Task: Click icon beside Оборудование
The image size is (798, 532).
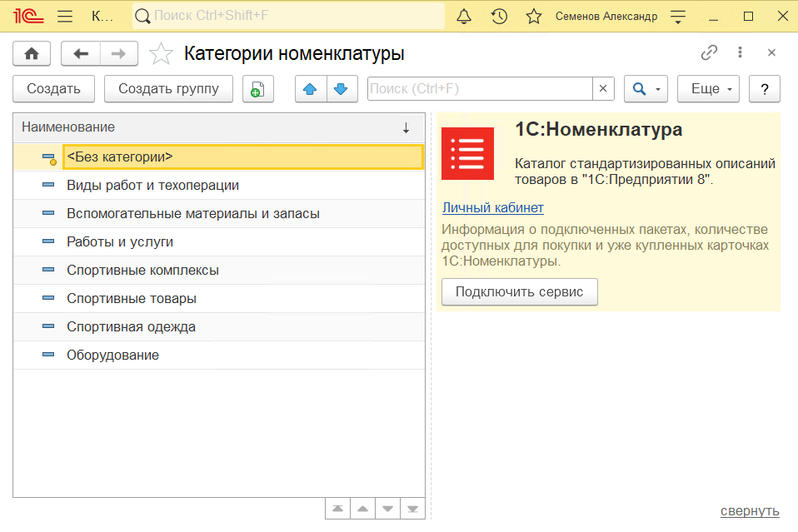Action: [x=48, y=355]
